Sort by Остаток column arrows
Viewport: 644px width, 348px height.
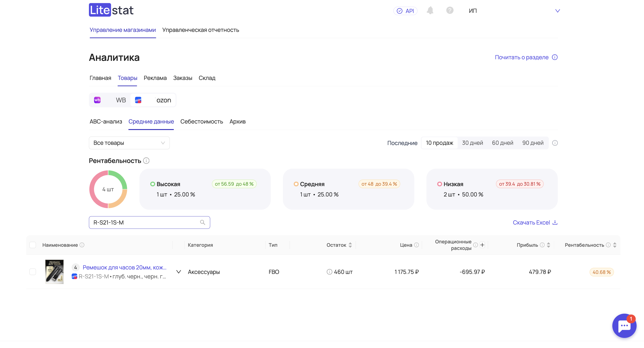click(x=350, y=245)
